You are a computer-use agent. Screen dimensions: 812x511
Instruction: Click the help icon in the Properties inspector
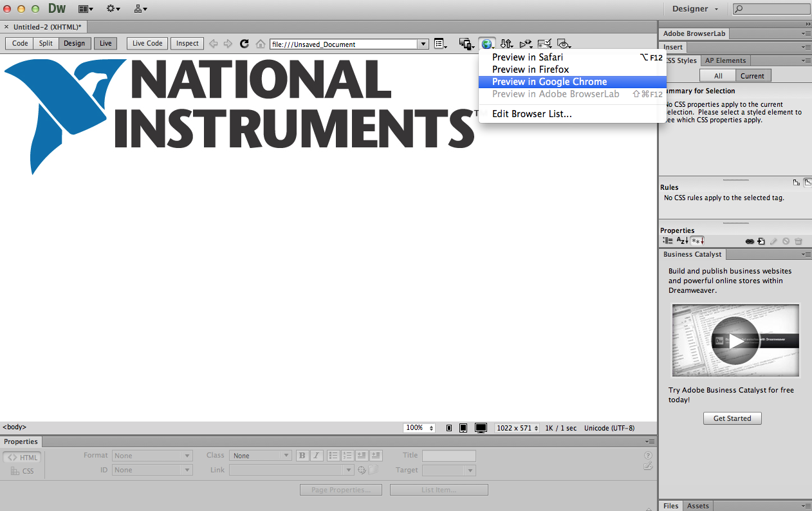[x=648, y=456]
